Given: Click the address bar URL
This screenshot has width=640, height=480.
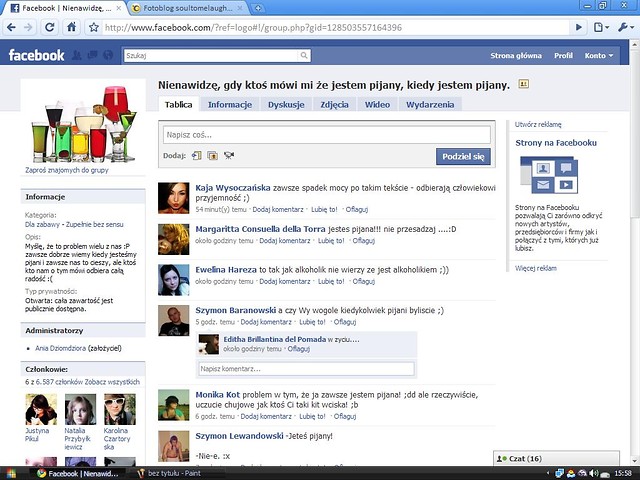Looking at the screenshot, I should [253, 27].
